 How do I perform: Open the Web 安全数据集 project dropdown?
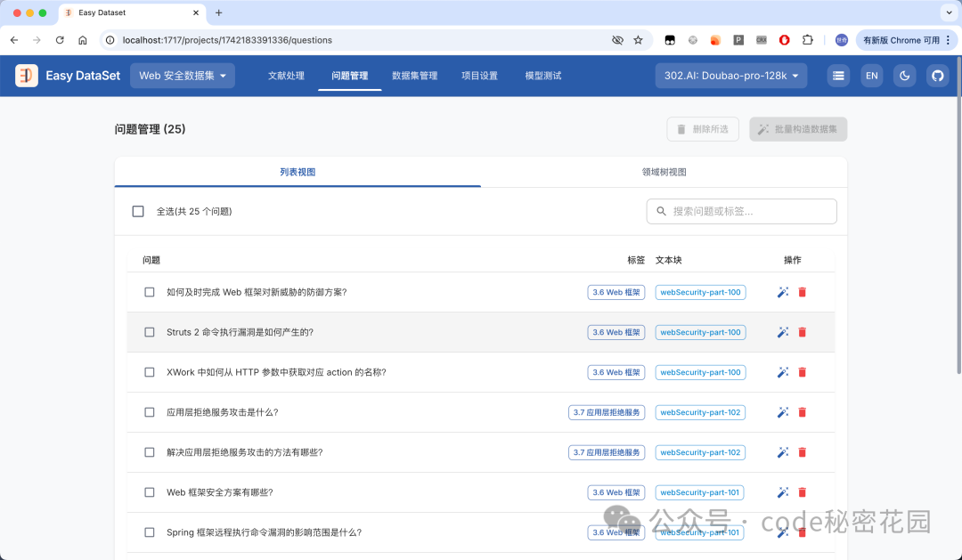point(183,76)
